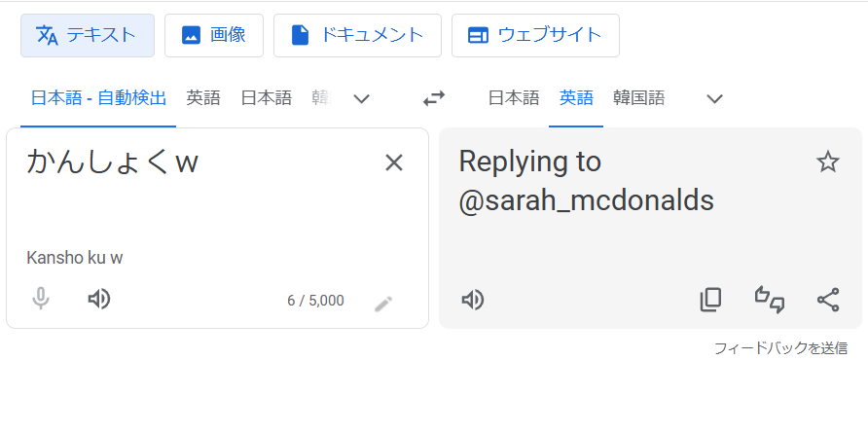Expand the target language list

714,98
